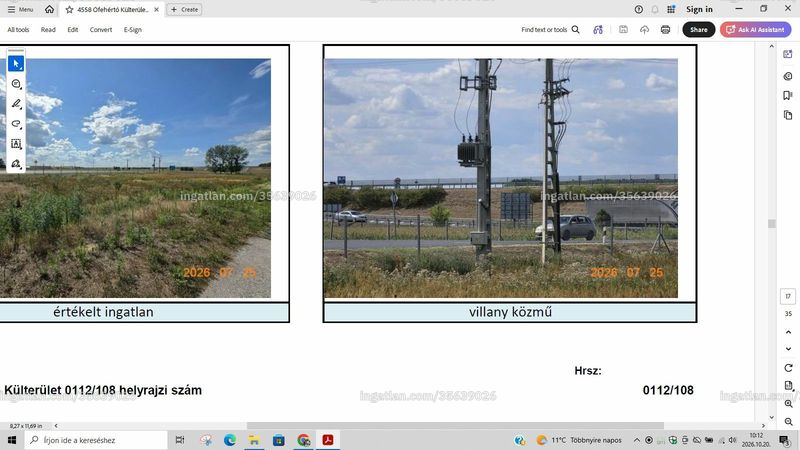Click the vertical scrollbar up arrow

tap(771, 46)
